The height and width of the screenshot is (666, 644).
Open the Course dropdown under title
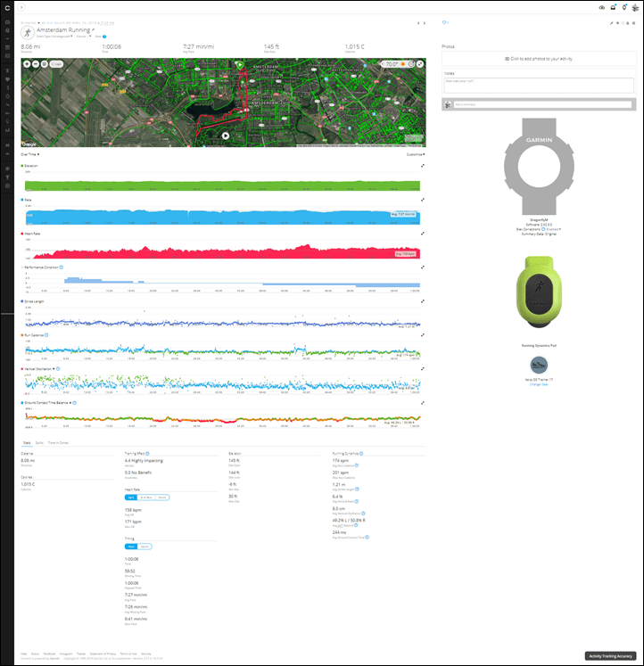coord(84,37)
